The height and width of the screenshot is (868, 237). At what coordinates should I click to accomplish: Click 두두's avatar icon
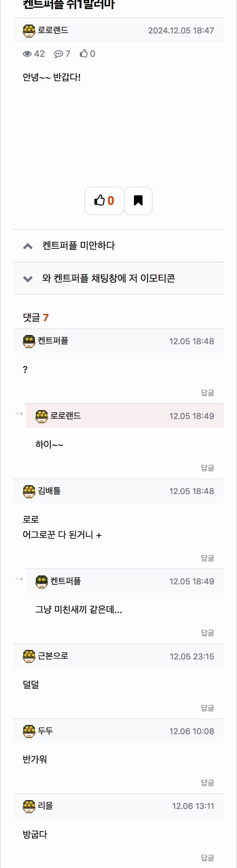click(x=29, y=731)
